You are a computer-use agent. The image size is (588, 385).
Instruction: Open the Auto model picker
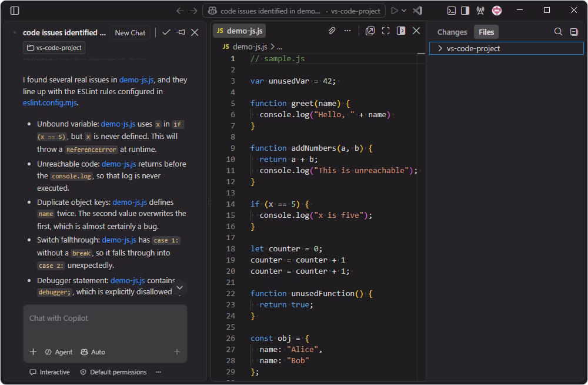[93, 352]
